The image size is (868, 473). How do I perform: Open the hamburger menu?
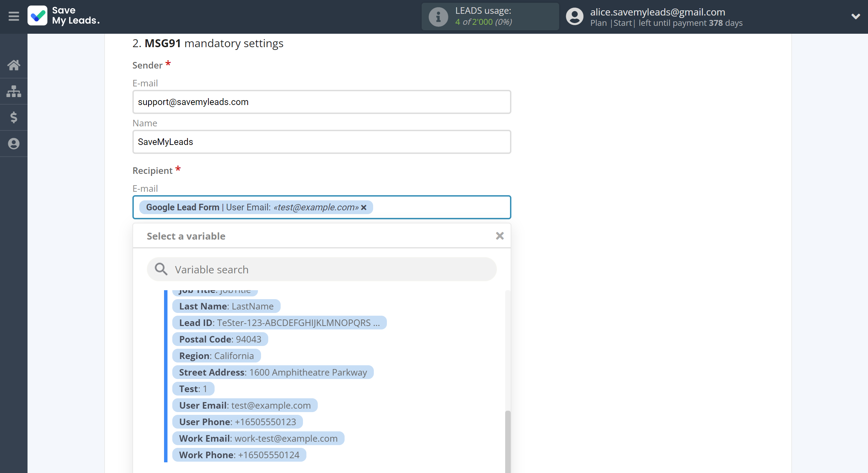click(x=14, y=16)
